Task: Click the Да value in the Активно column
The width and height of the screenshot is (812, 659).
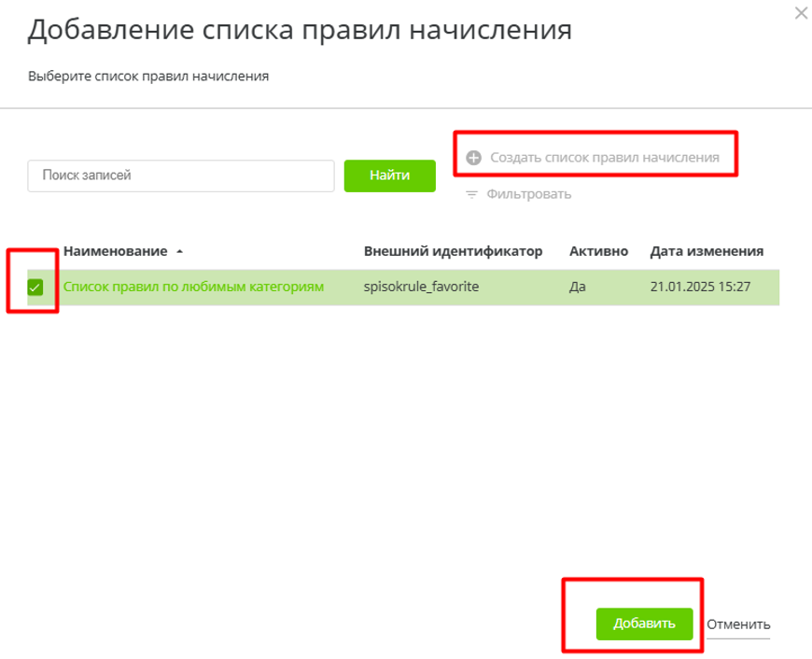Action: pos(577,287)
